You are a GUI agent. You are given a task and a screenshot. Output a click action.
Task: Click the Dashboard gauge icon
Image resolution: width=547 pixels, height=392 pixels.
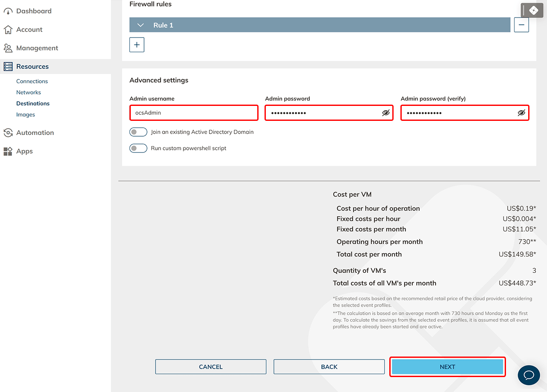click(8, 12)
